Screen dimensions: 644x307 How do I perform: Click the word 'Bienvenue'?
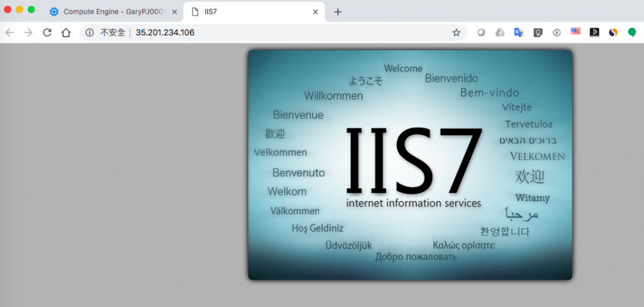tap(298, 115)
